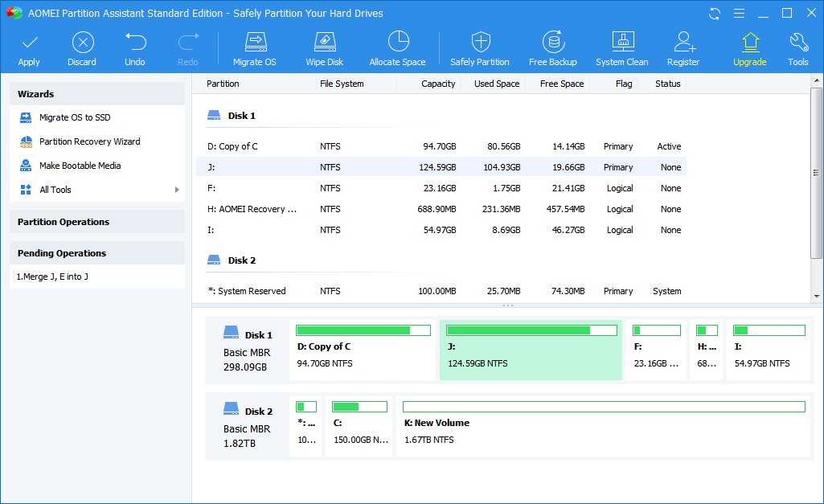Screen dimensions: 824x504
Task: Open Allocate Space from toolbar
Action: (x=397, y=51)
